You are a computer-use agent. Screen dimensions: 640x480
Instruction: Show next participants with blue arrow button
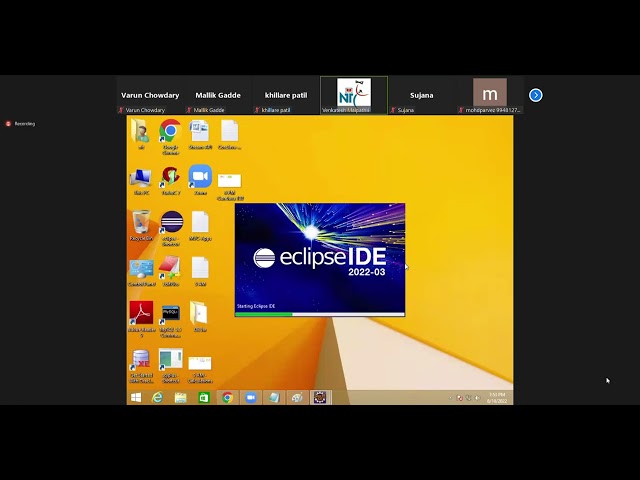point(536,95)
